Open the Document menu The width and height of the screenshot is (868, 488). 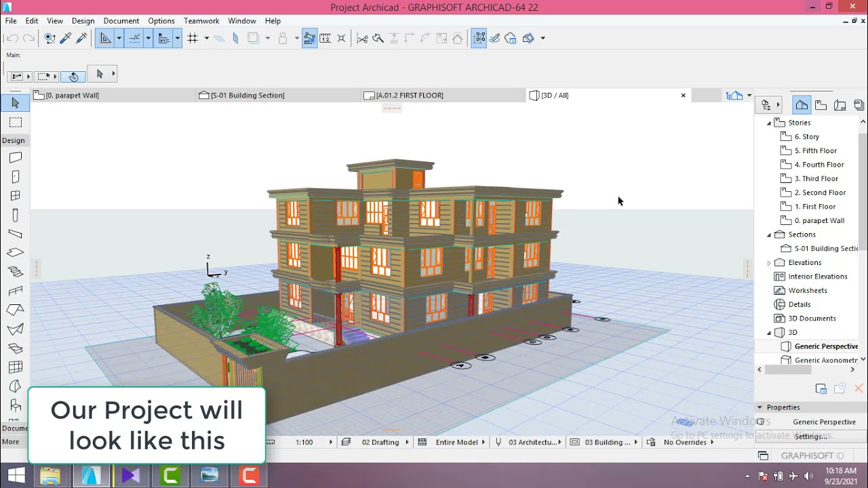[121, 21]
